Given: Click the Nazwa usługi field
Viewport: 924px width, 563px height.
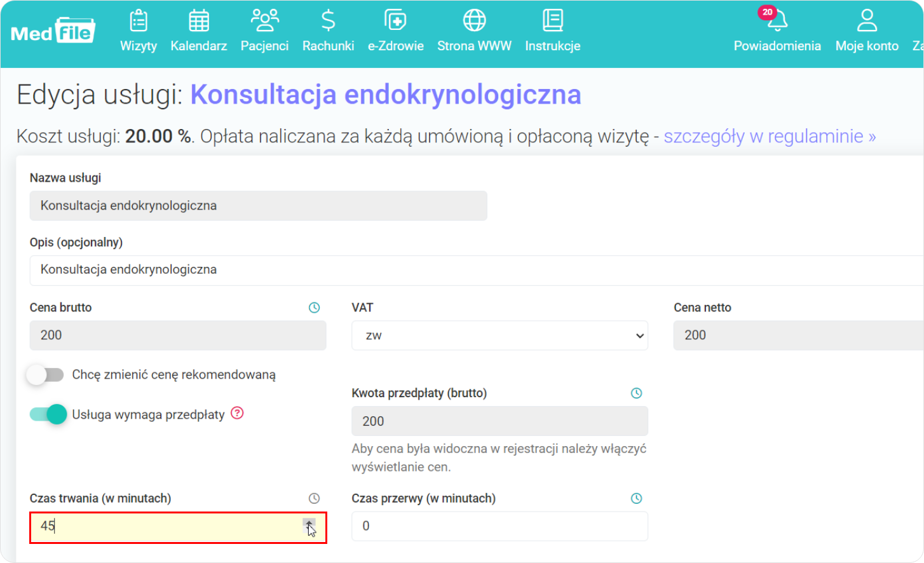Looking at the screenshot, I should [x=258, y=206].
